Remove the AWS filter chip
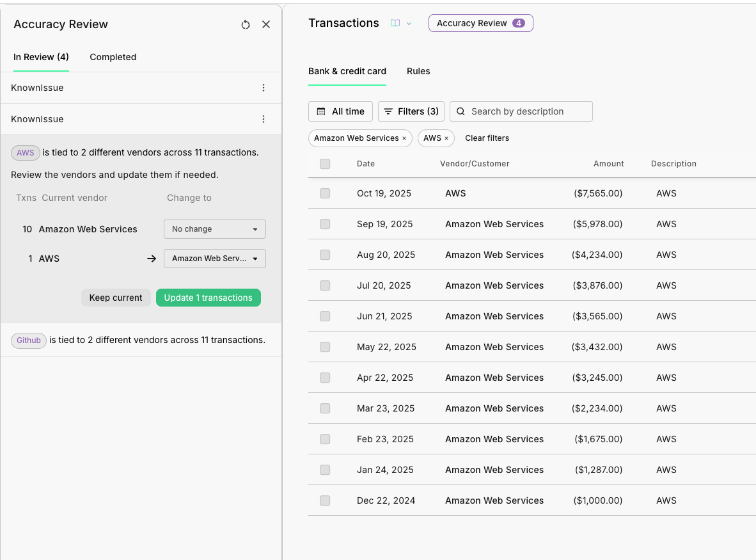The image size is (756, 560). pos(446,138)
